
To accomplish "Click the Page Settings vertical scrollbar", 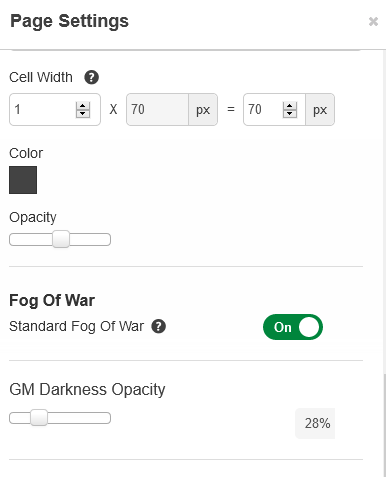I will coord(384,425).
